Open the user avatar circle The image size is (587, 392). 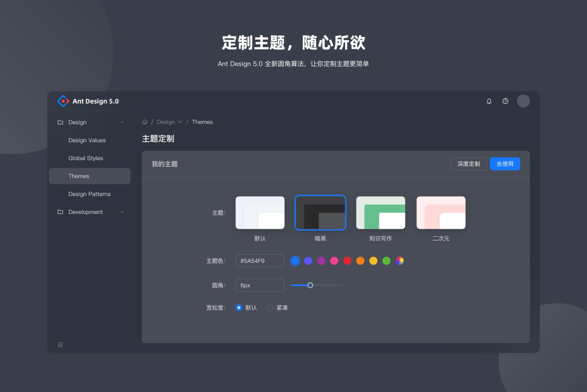point(523,101)
